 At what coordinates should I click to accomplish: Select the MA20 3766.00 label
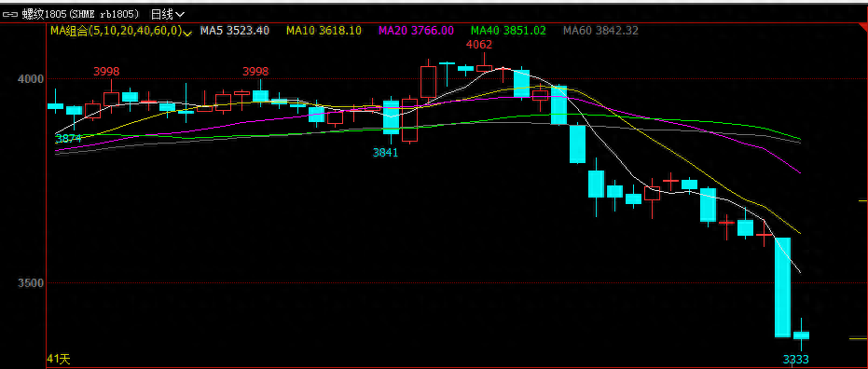(x=416, y=31)
